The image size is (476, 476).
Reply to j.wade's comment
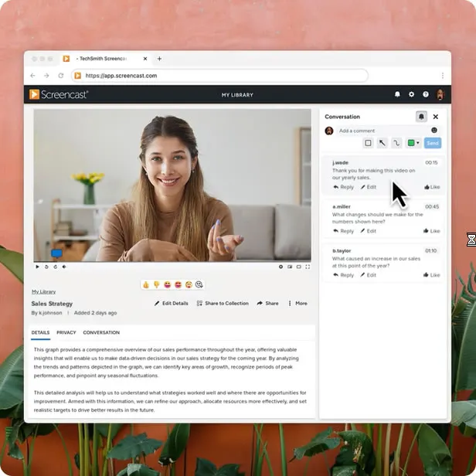click(344, 187)
